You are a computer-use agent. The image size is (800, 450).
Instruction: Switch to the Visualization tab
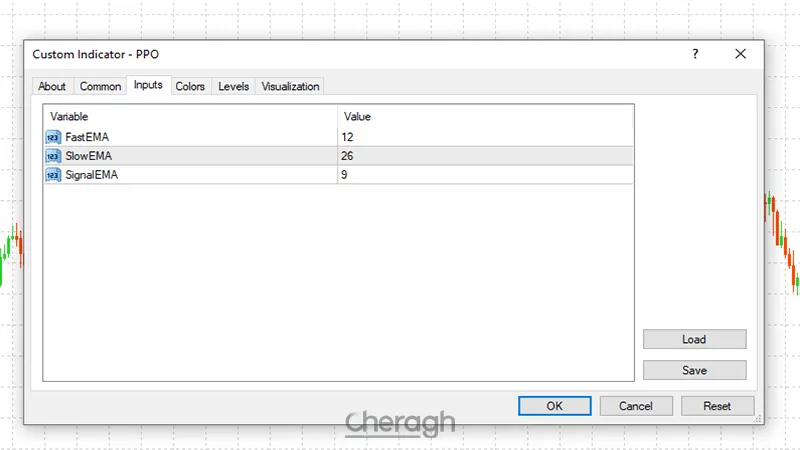click(x=290, y=87)
